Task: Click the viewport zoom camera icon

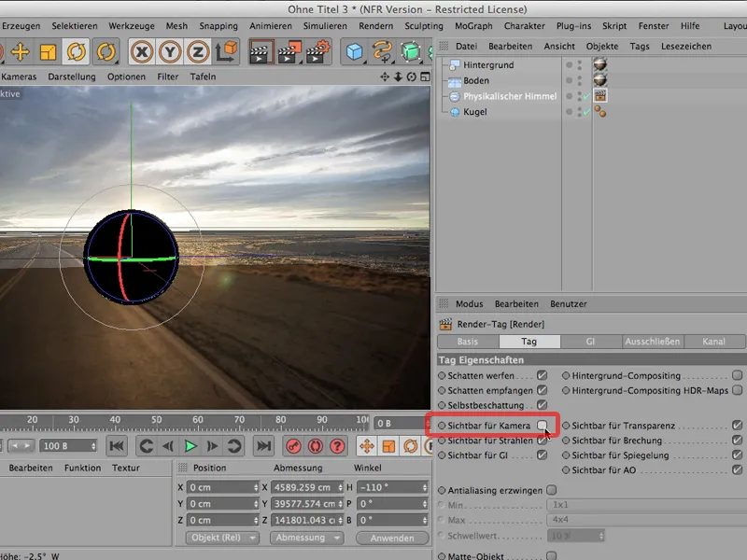Action: [398, 77]
